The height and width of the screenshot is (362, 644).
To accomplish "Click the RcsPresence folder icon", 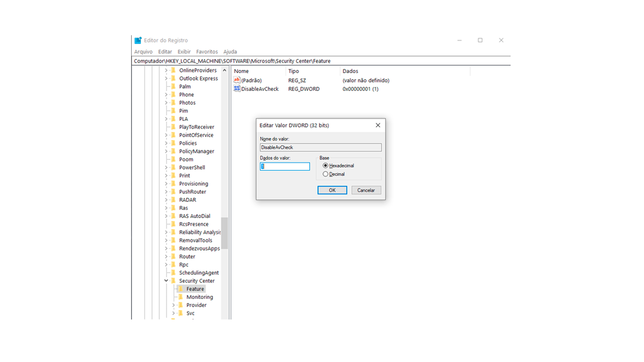I will pos(173,224).
